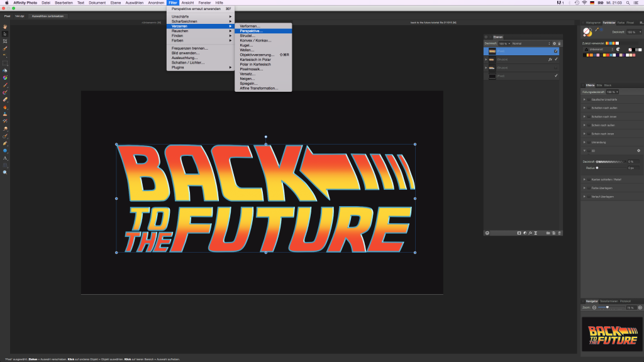644x362 pixels.
Task: Enable the Schein nach außen checkbox
Action: coord(589,125)
